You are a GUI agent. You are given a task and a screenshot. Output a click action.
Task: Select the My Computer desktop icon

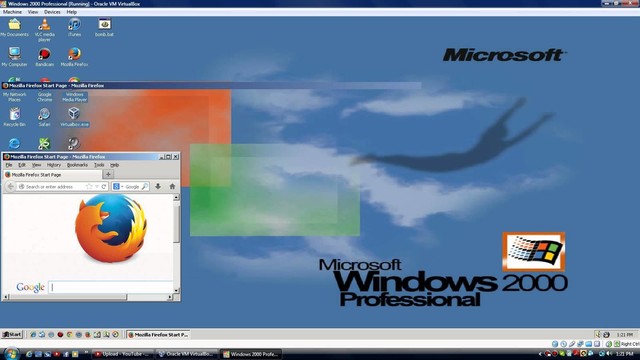click(14, 57)
